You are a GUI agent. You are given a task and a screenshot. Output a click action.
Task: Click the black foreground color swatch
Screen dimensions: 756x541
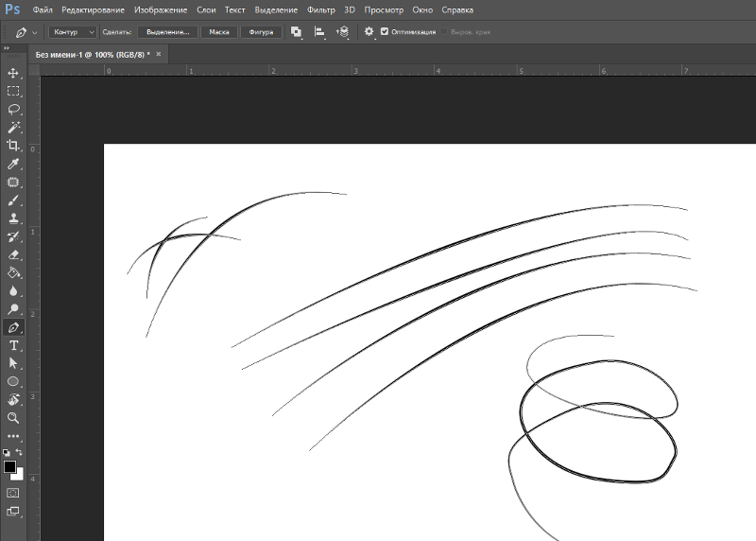tap(9, 466)
